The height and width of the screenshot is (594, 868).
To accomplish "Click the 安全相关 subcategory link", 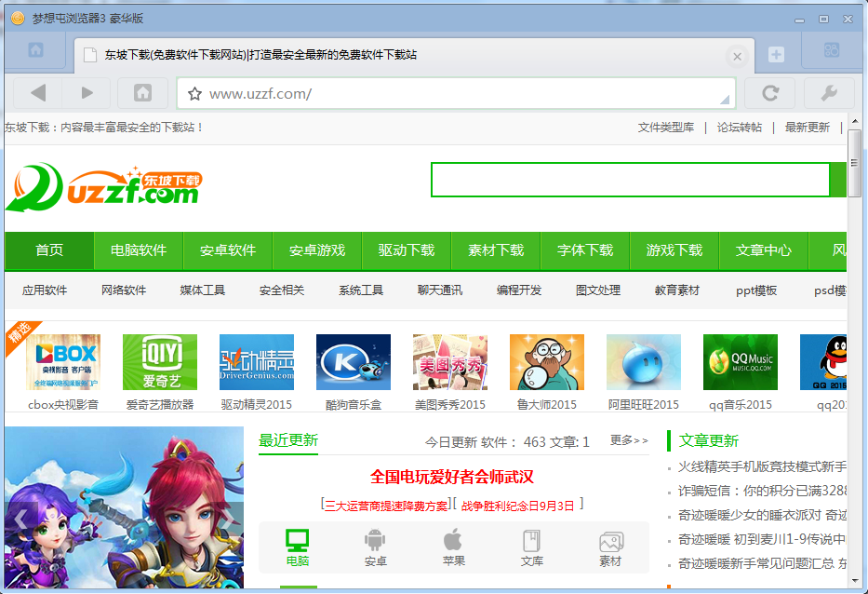I will coord(282,290).
